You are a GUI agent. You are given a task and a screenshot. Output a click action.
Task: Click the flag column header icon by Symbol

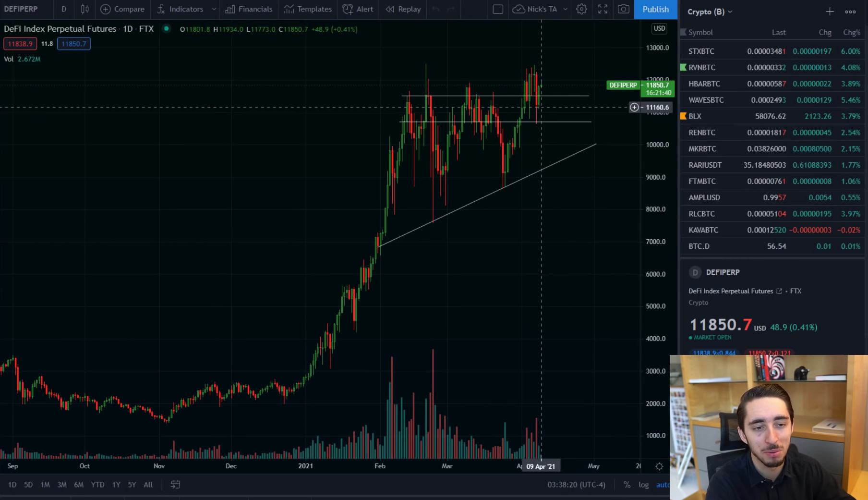click(683, 32)
